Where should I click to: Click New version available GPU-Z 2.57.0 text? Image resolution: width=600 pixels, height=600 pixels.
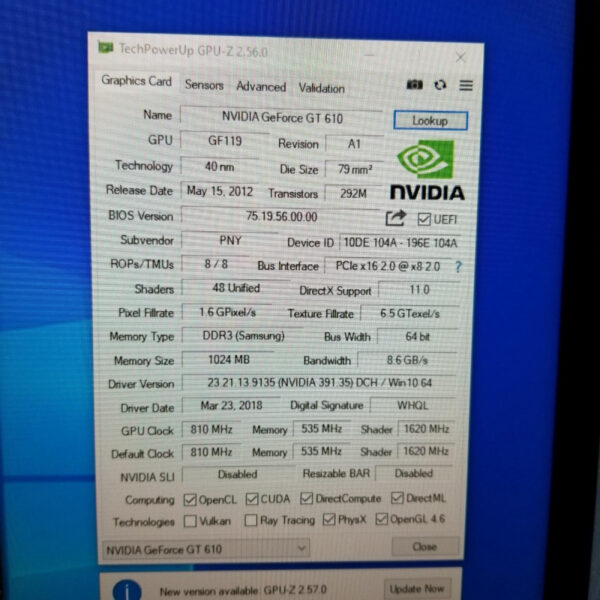coord(243,591)
